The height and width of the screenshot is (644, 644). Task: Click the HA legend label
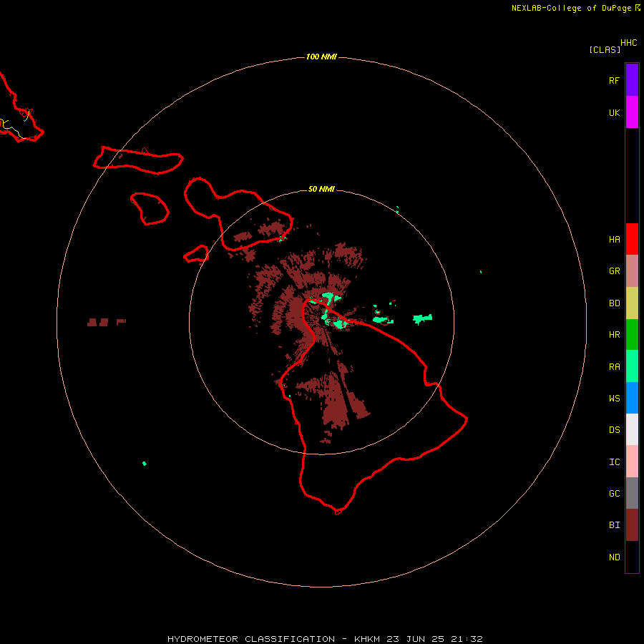click(x=614, y=239)
